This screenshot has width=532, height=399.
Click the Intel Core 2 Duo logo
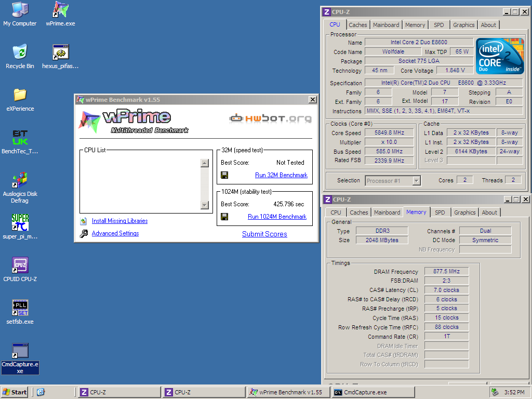click(500, 56)
